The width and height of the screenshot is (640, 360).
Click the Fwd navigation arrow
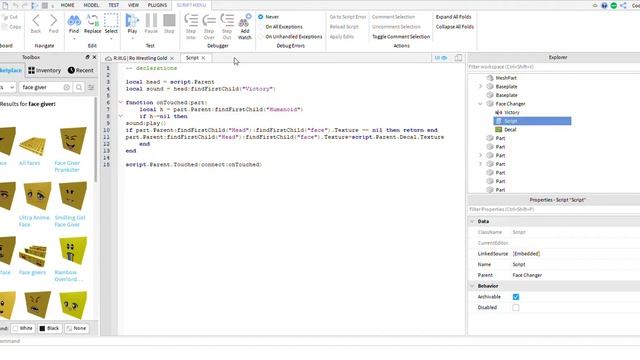click(x=53, y=20)
